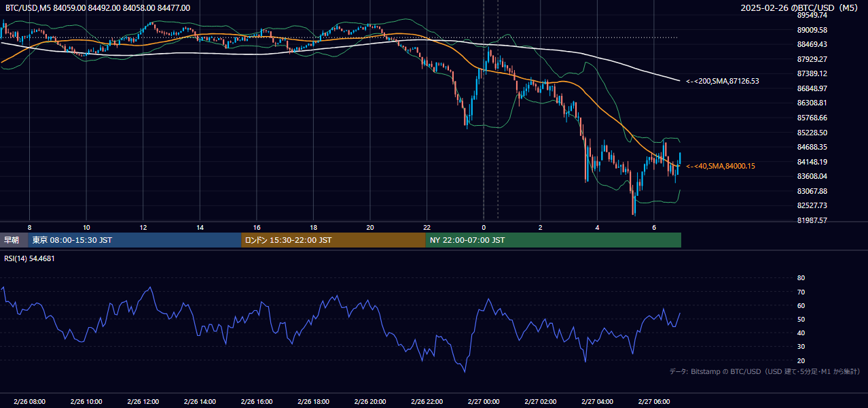Viewport: 868px width, 408px height.
Task: Click the RSI axis level 50
Action: 801,319
